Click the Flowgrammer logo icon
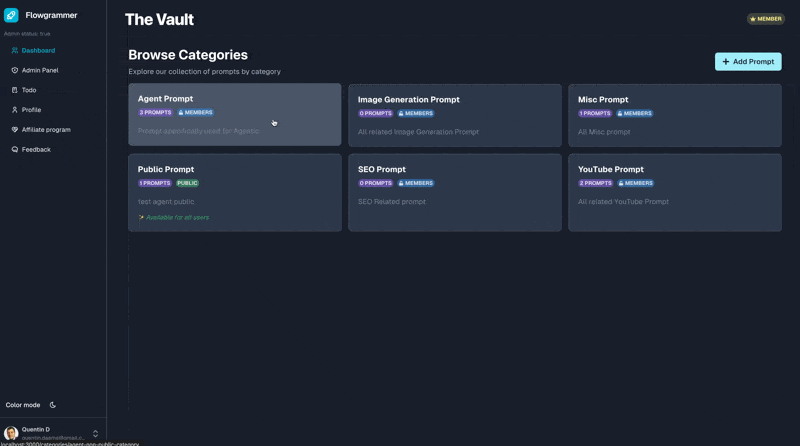Image resolution: width=800 pixels, height=446 pixels. (11, 15)
